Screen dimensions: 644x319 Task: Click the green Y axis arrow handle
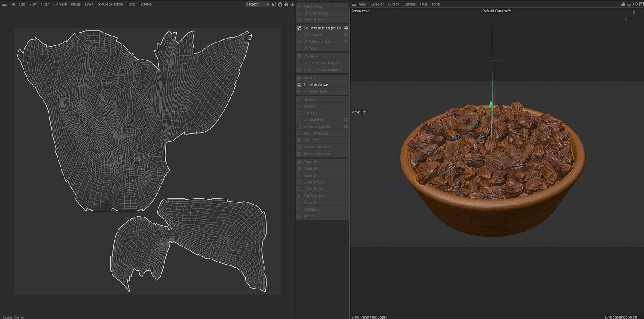491,104
